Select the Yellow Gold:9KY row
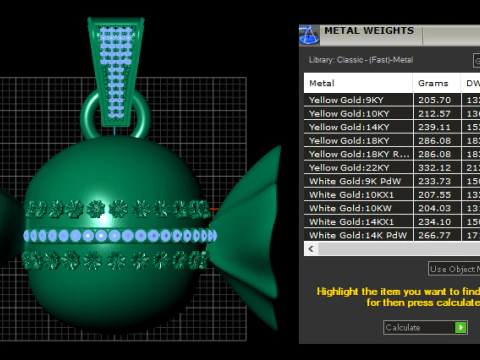The width and height of the screenshot is (480, 360). [392, 100]
